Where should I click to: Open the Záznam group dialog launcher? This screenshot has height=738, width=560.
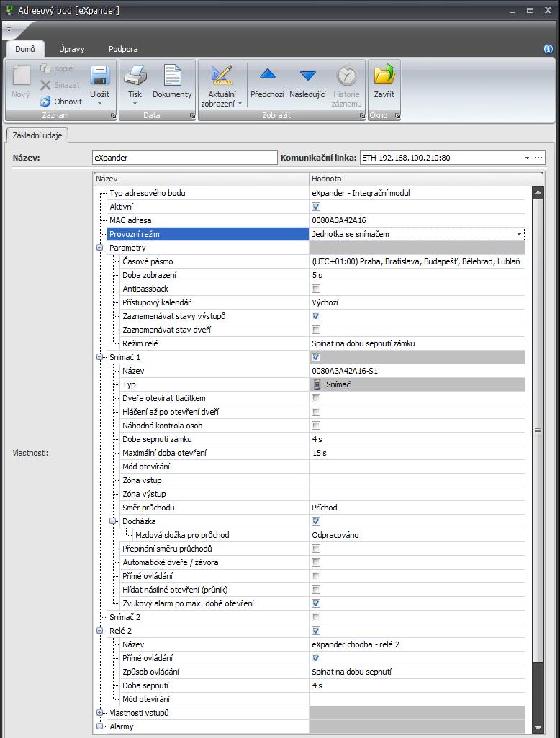[114, 115]
